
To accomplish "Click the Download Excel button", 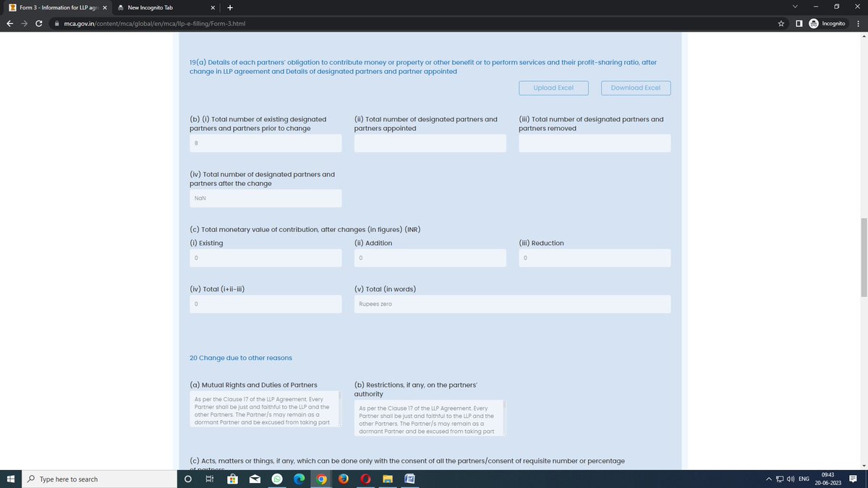I will point(636,87).
